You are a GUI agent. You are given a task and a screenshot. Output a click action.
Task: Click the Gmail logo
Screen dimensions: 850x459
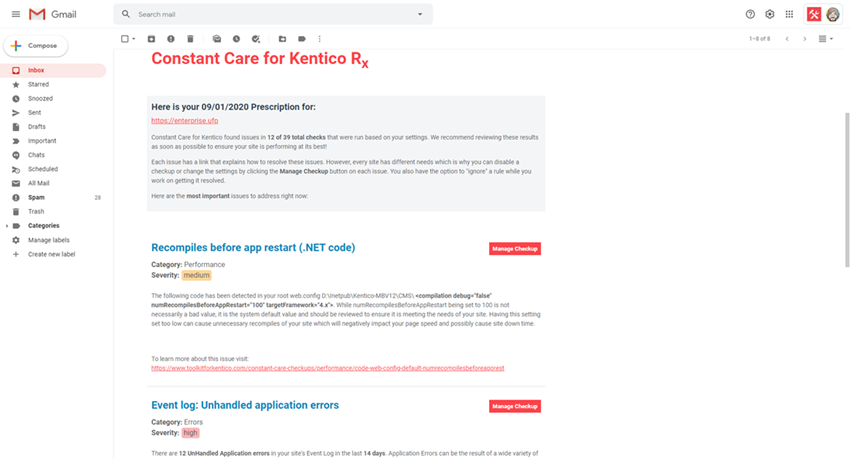(x=53, y=14)
